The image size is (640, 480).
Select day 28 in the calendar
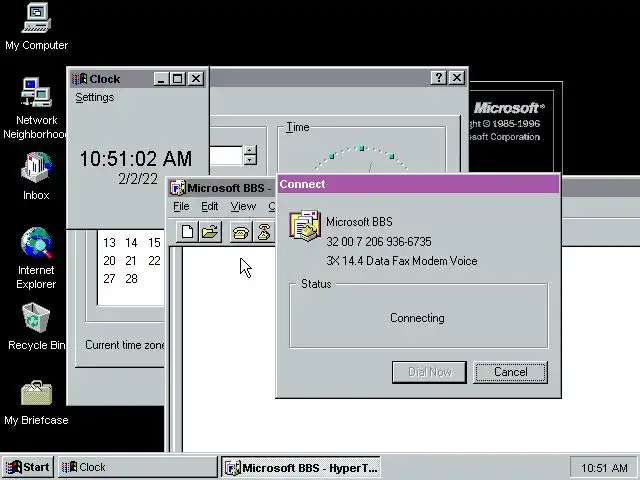(131, 279)
